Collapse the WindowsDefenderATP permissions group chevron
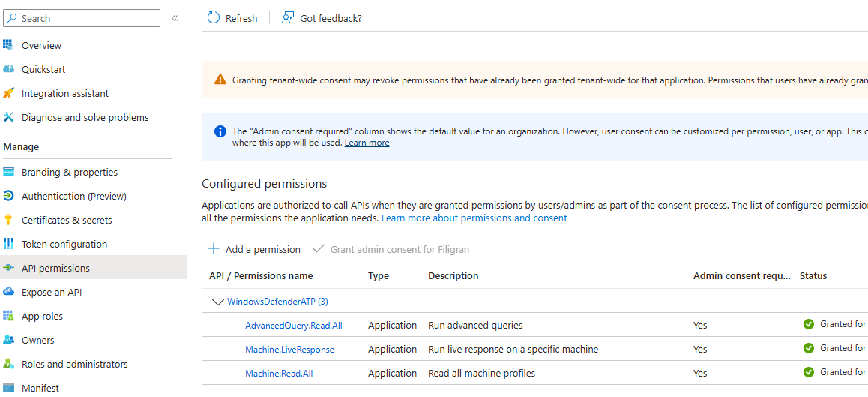Viewport: 868px width, 397px height. click(x=217, y=302)
